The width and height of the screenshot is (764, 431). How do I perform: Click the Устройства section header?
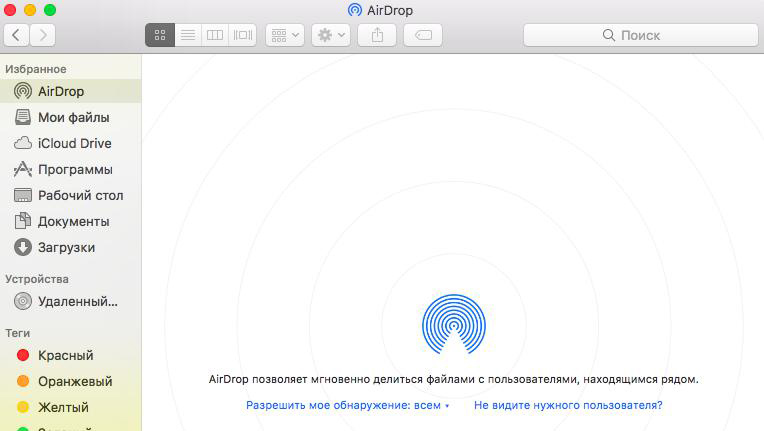[x=37, y=279]
